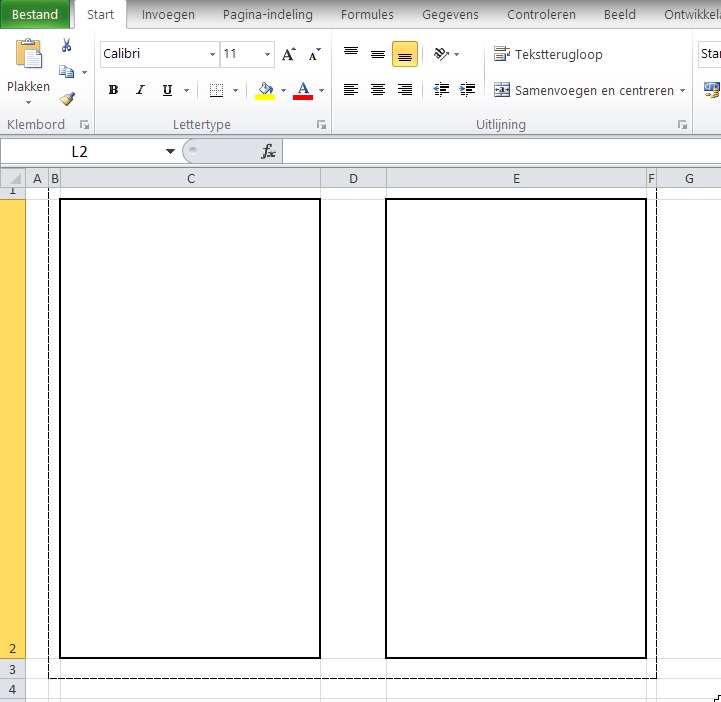The image size is (721, 702).
Task: Expand the Name Box dropdown arrow
Action: point(170,152)
